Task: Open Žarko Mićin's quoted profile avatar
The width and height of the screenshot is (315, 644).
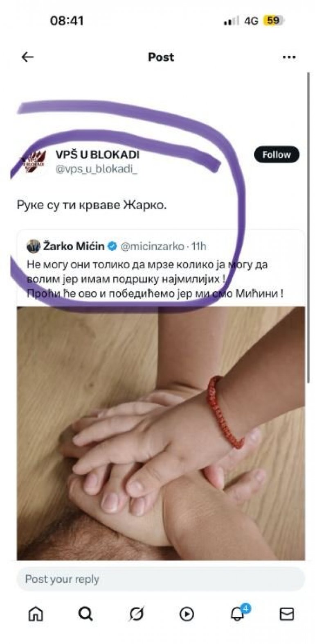Action: point(33,246)
